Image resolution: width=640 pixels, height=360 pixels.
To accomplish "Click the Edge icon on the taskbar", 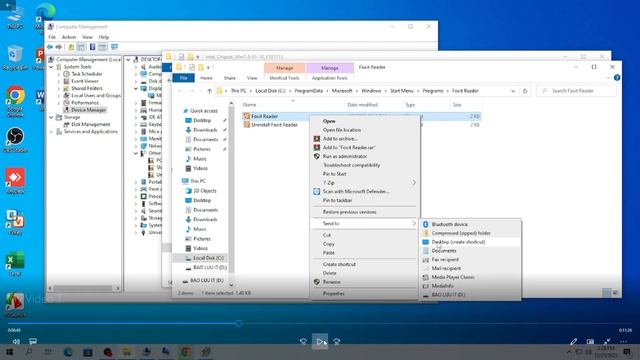I will (x=68, y=352).
